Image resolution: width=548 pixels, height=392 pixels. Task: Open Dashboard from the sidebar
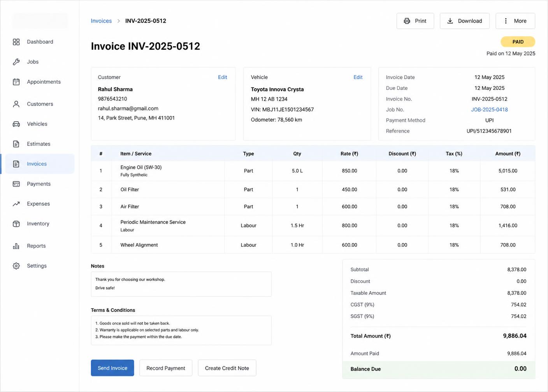tap(40, 42)
